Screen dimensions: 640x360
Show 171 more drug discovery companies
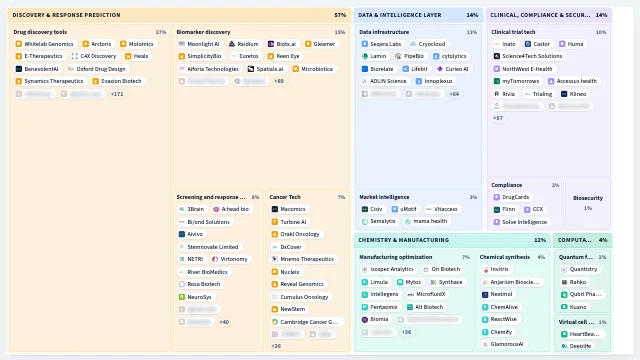pos(117,94)
